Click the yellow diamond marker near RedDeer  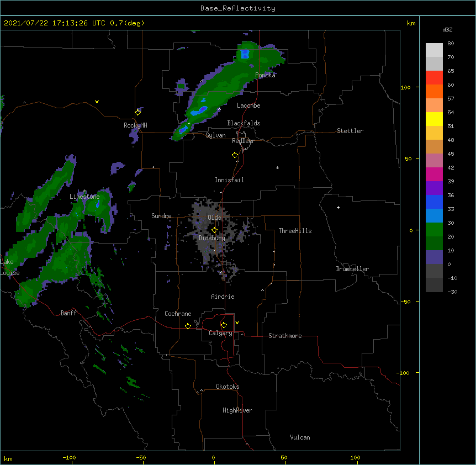(235, 155)
